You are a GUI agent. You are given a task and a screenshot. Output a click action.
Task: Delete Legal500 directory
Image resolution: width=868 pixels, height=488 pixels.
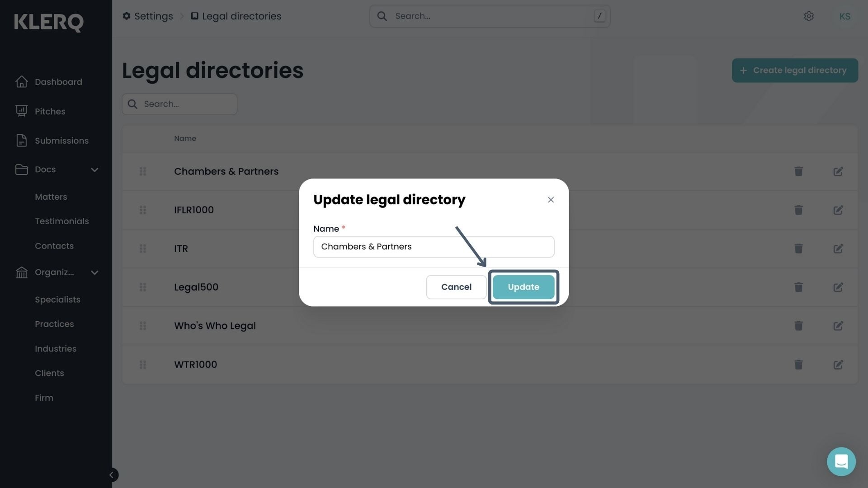[x=798, y=287]
